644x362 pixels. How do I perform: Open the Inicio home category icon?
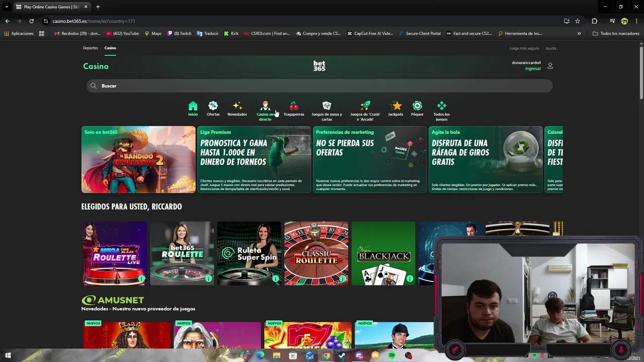193,106
